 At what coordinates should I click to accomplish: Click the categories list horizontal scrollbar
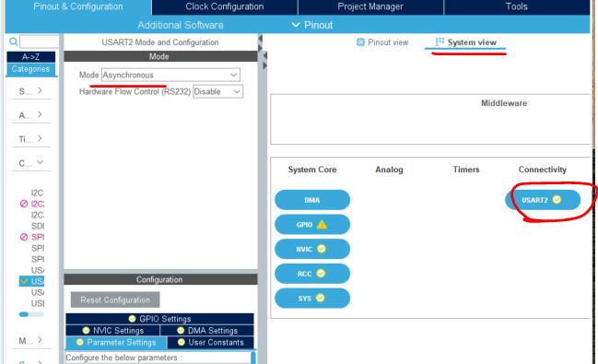[x=31, y=314]
